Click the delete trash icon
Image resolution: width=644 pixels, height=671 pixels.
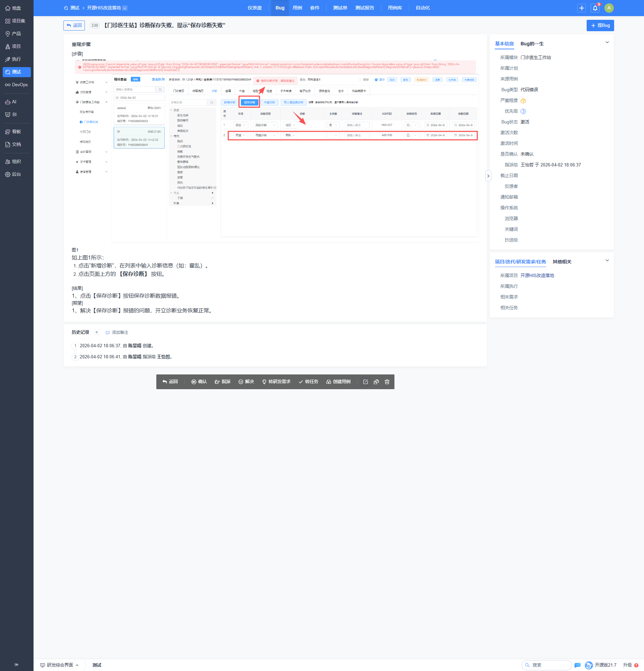point(387,382)
